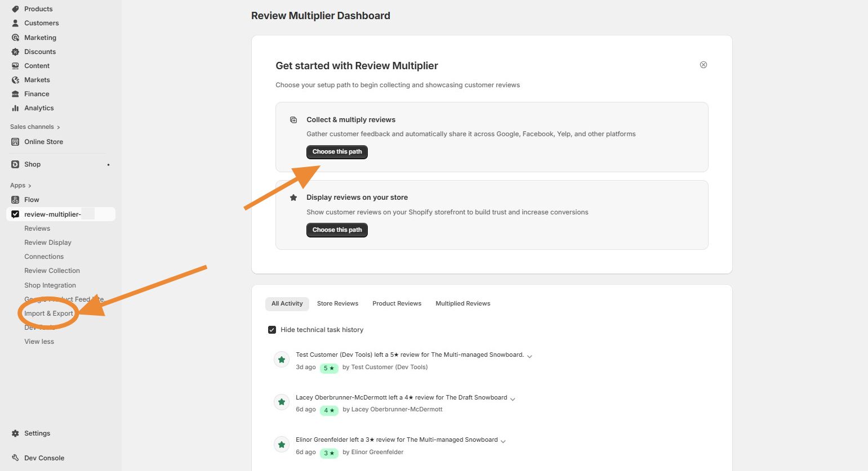This screenshot has height=471, width=868.
Task: Click the Flow app icon
Action: click(x=15, y=200)
